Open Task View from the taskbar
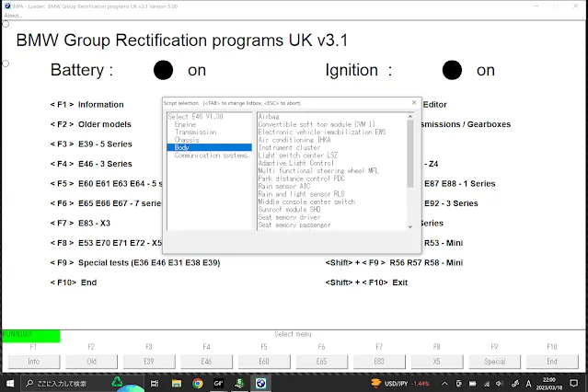The image size is (588, 392). pos(155,384)
